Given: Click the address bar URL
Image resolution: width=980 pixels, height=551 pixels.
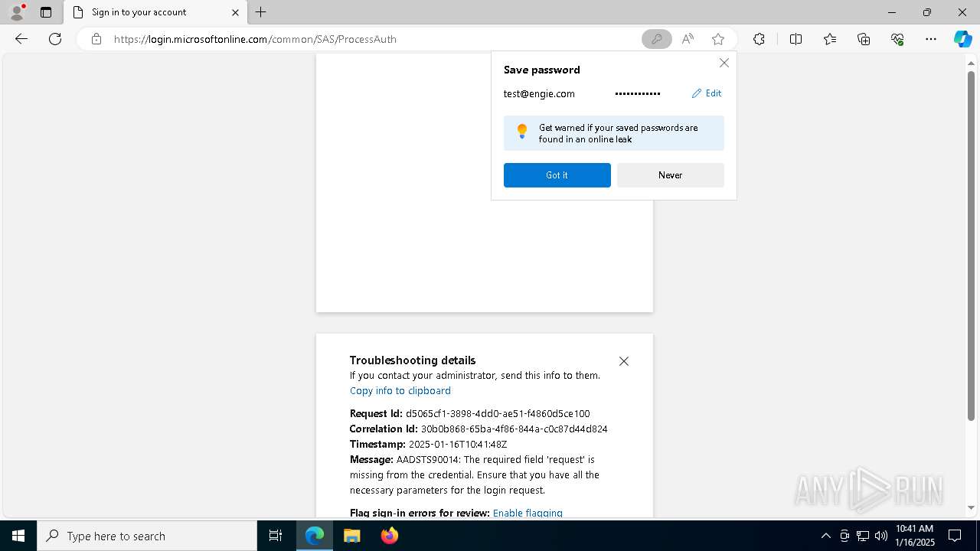Looking at the screenshot, I should coord(255,39).
